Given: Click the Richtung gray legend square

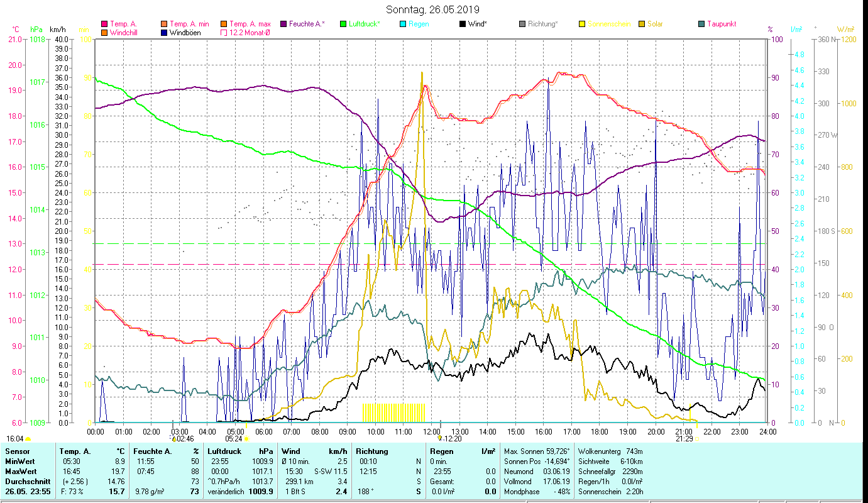Looking at the screenshot, I should coord(523,24).
